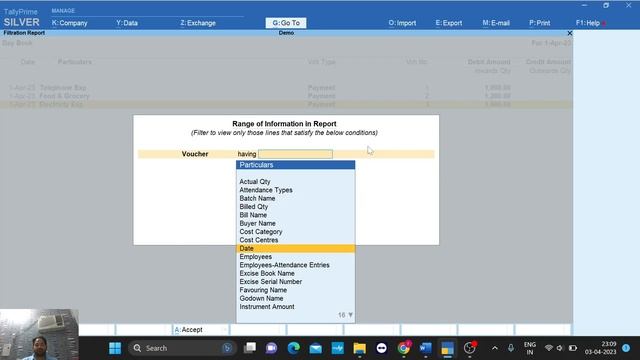Viewport: 640px width, 360px height.
Task: Select 'Billed Qty' from the list
Action: pyautogui.click(x=296, y=207)
